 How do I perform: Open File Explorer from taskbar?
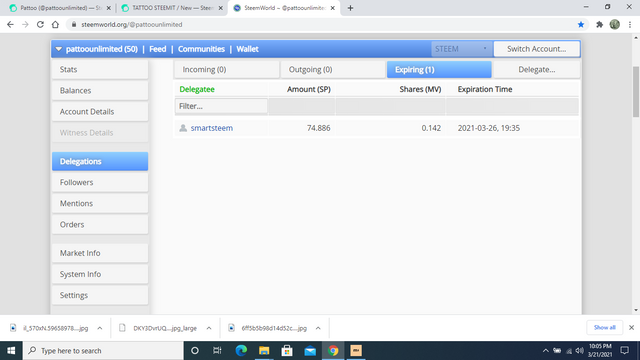[x=264, y=351]
